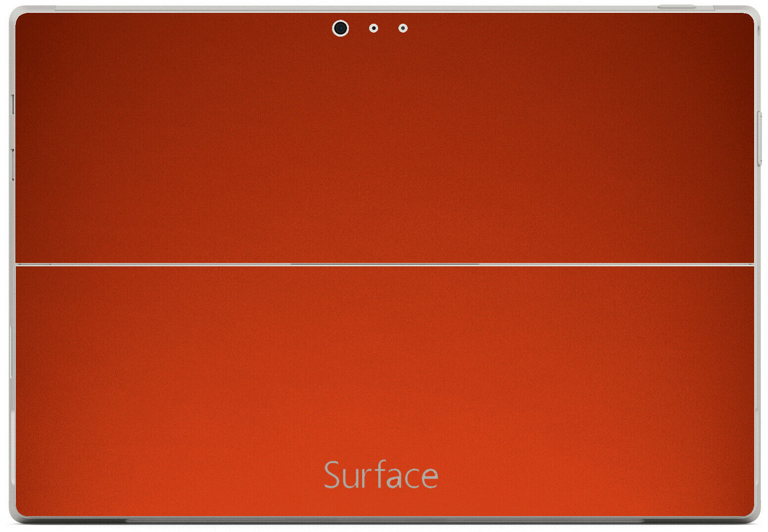This screenshot has height=532, width=768.
Task: Click the top-left rounded corner of the tablet
Action: 16,13
